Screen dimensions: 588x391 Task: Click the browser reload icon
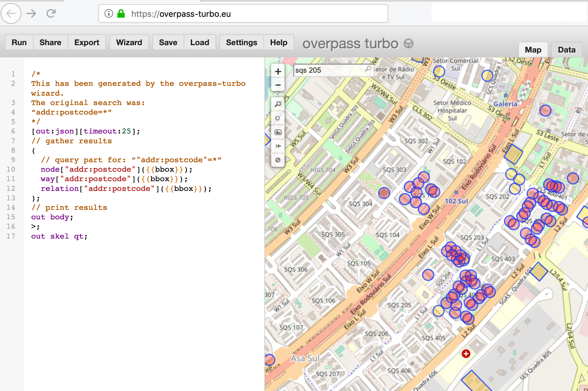coord(51,13)
